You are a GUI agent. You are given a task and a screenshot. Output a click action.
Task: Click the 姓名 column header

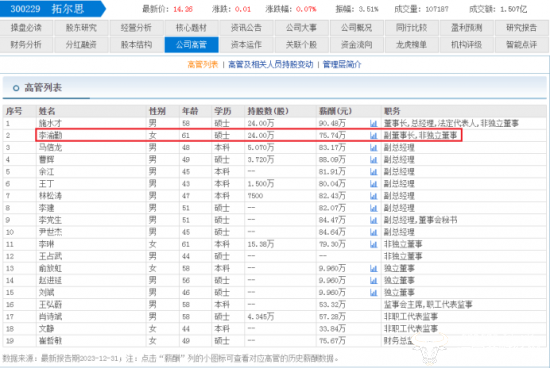(x=47, y=111)
